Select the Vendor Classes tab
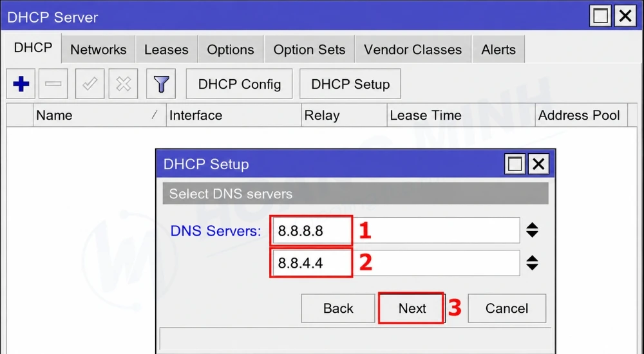The width and height of the screenshot is (644, 354). pyautogui.click(x=413, y=50)
